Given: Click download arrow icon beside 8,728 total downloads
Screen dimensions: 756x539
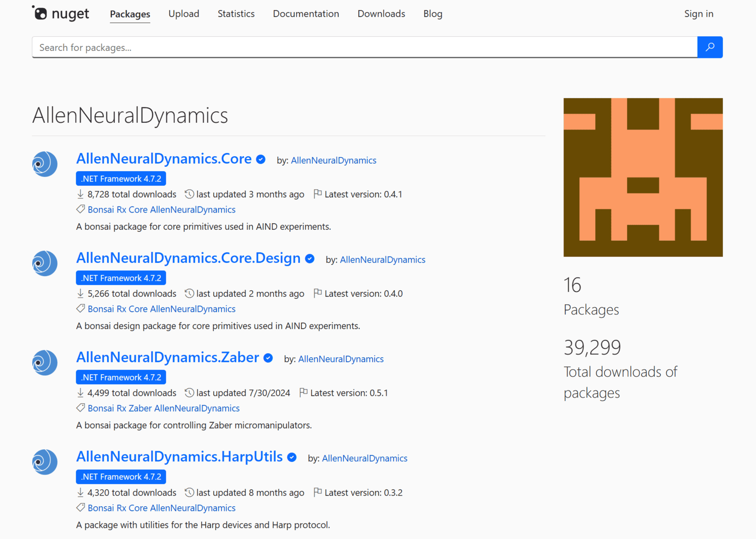Looking at the screenshot, I should [80, 194].
